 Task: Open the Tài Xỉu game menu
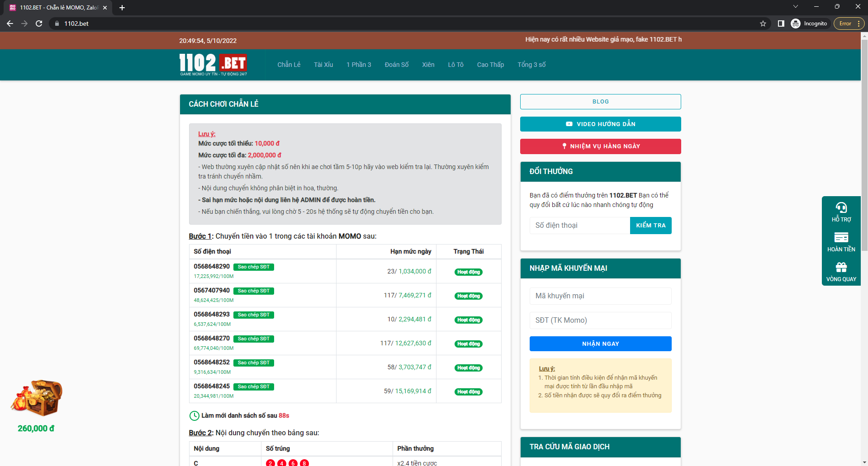click(x=323, y=65)
